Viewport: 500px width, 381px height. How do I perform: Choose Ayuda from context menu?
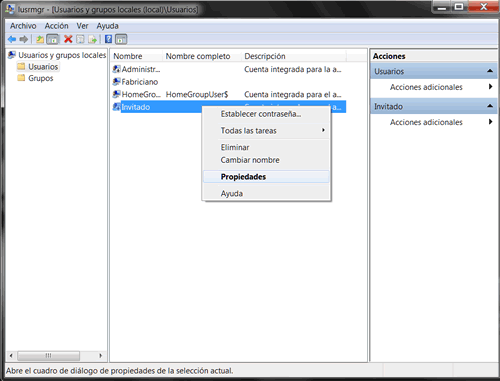coord(266,194)
